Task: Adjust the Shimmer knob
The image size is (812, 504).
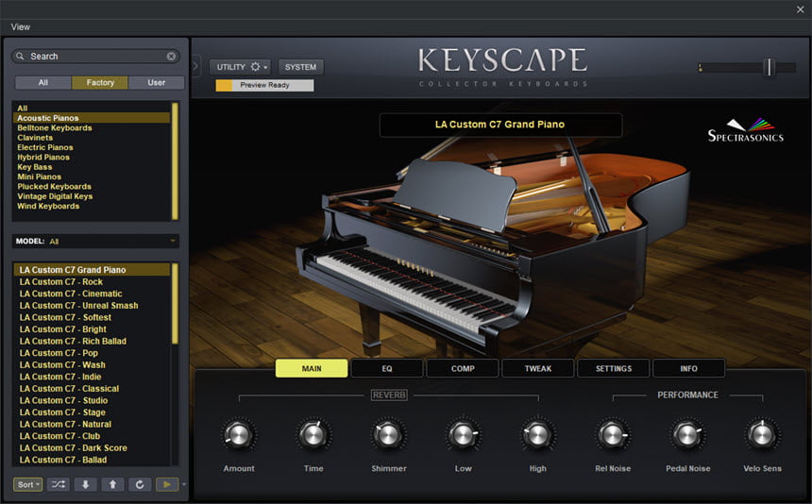Action: (388, 435)
